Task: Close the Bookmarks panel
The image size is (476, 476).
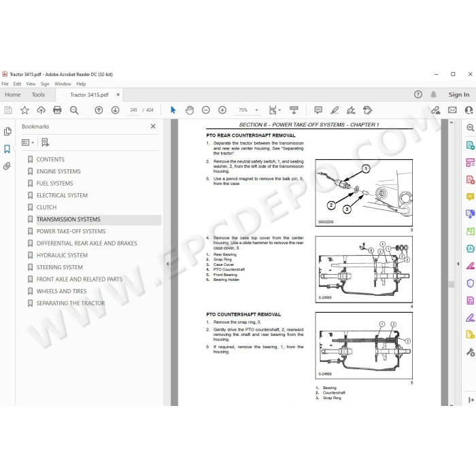Action: point(153,126)
